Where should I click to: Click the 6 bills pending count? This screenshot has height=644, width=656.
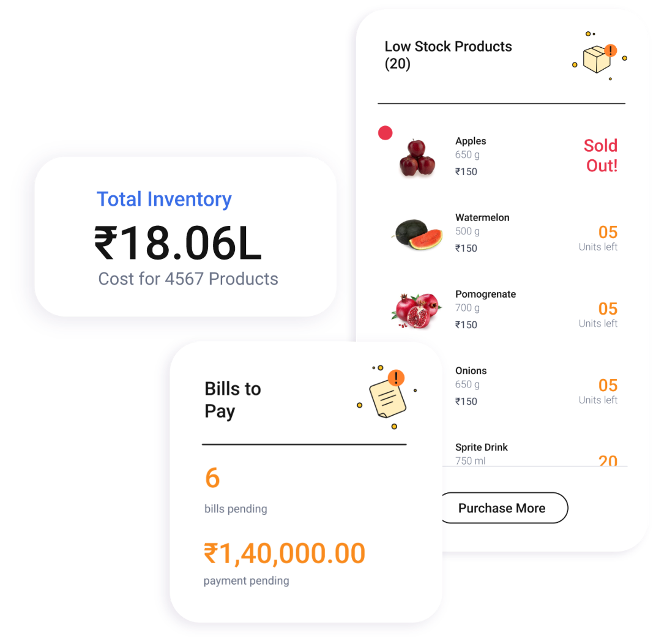(212, 478)
